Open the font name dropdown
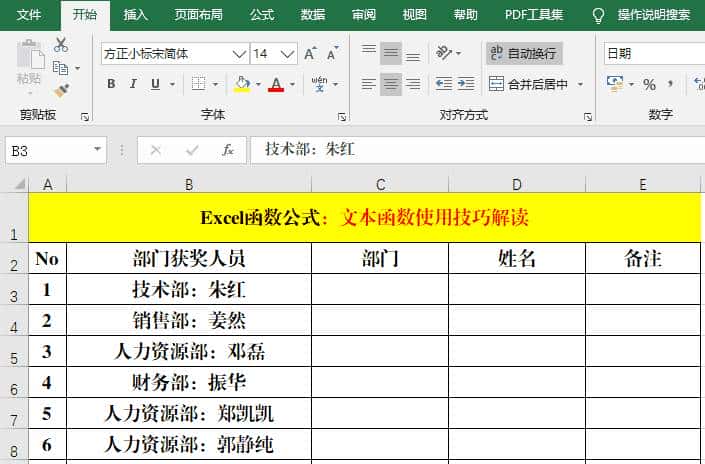Viewport: 705px width, 464px height. pos(239,54)
